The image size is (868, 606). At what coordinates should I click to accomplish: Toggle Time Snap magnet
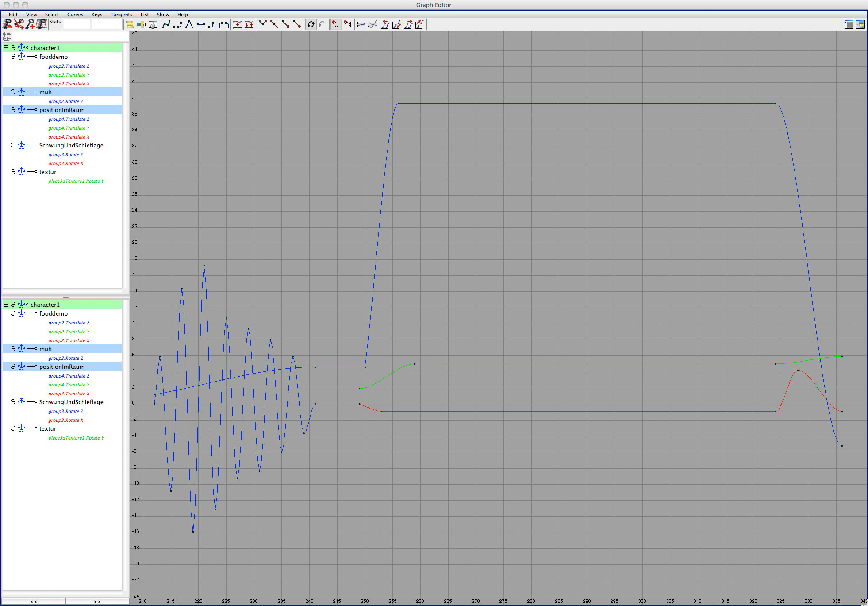336,25
